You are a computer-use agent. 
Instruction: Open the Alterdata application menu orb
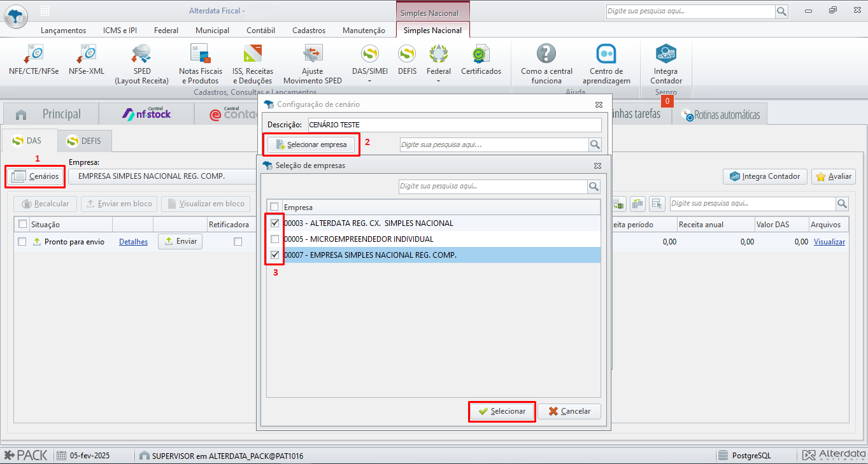(16, 15)
